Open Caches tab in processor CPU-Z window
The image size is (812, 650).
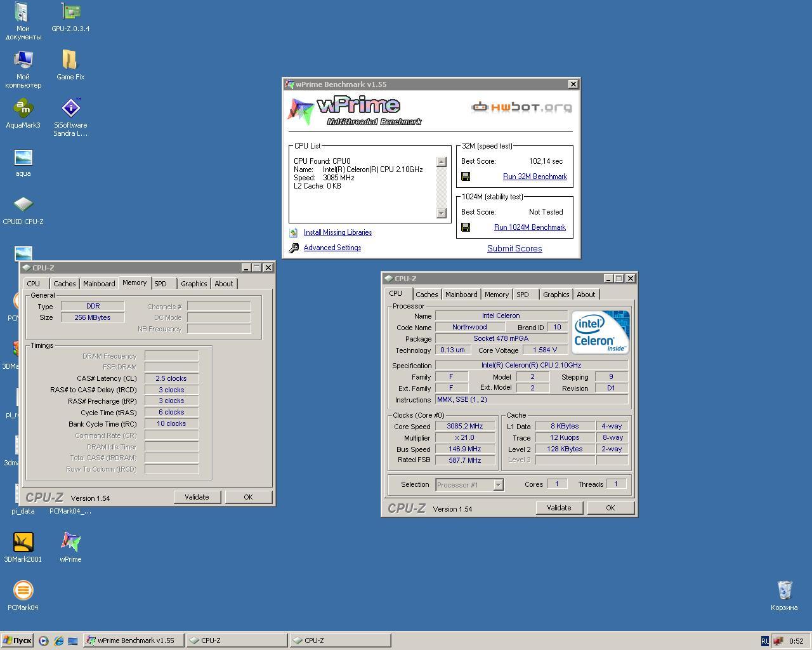(426, 295)
